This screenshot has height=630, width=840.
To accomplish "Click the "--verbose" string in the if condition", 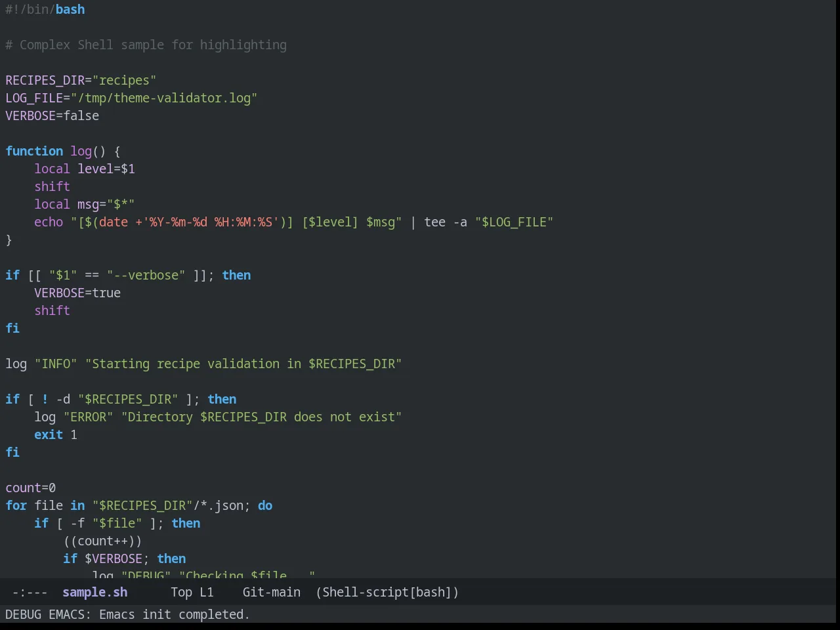I will pyautogui.click(x=146, y=275).
